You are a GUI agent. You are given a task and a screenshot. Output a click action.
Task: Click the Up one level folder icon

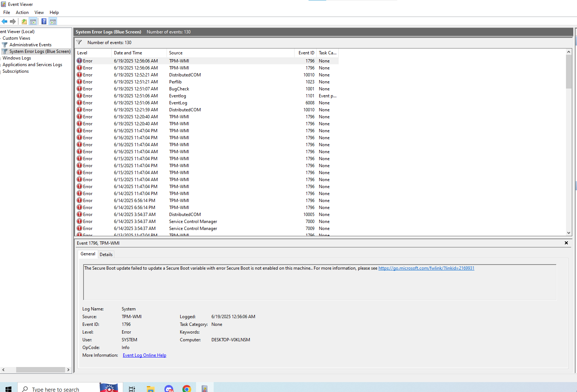[x=24, y=21]
